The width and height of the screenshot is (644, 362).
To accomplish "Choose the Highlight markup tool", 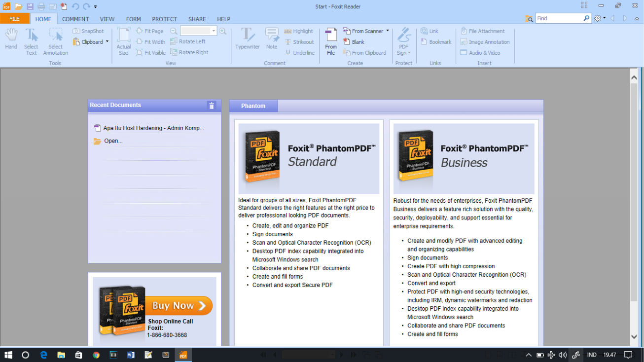I will tap(298, 31).
